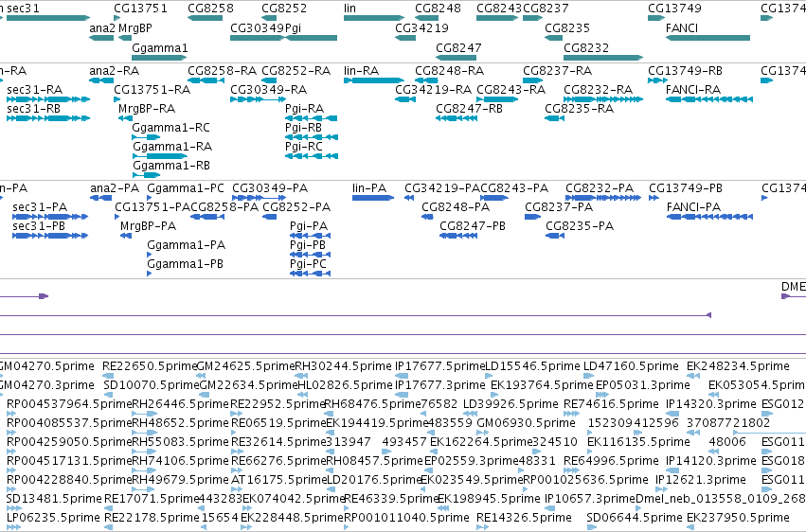Viewport: 806px width, 532px height.
Task: Click the FANCI-RA transcript
Action: (x=709, y=99)
